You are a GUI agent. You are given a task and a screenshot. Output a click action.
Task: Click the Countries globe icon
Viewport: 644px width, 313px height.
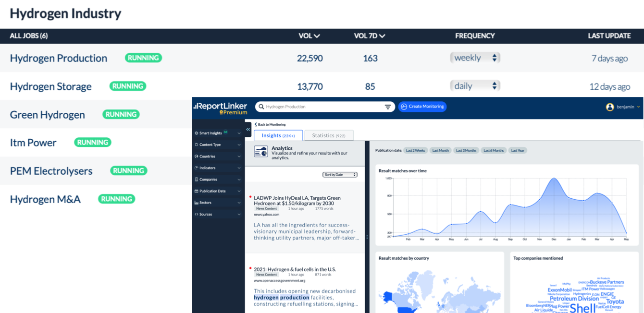197,156
